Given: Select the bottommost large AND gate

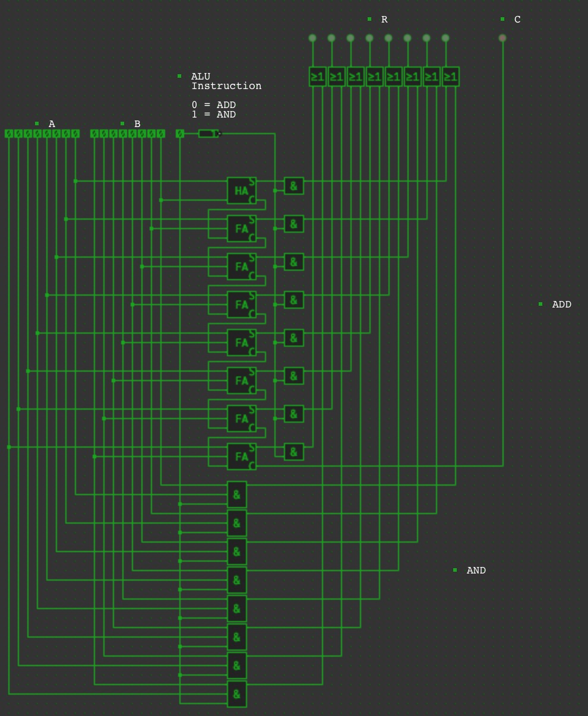Looking at the screenshot, I should click(x=237, y=694).
